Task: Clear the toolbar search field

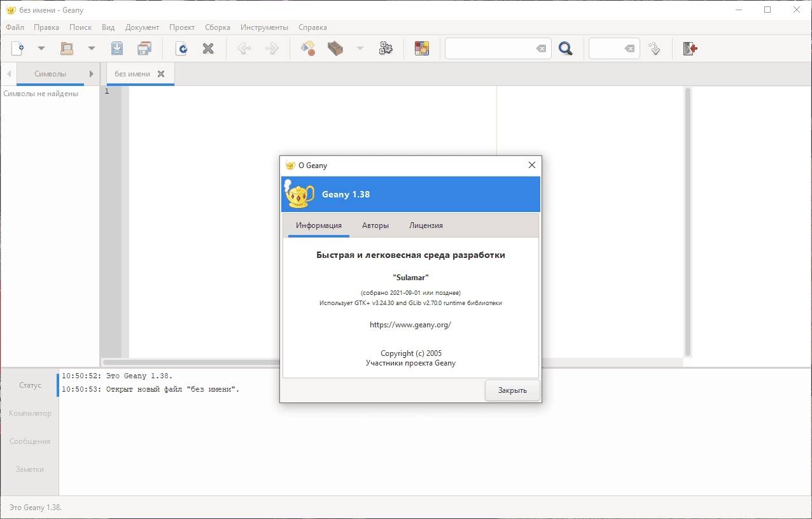Action: [x=541, y=48]
